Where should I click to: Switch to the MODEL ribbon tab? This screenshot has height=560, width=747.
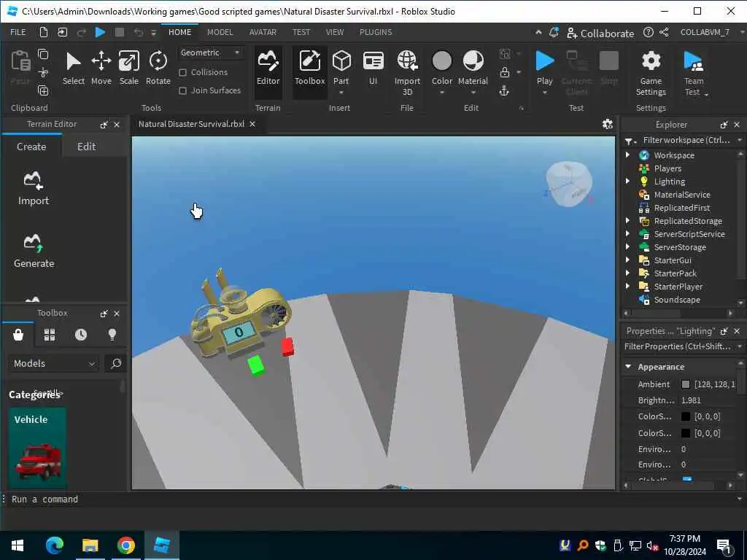tap(220, 32)
